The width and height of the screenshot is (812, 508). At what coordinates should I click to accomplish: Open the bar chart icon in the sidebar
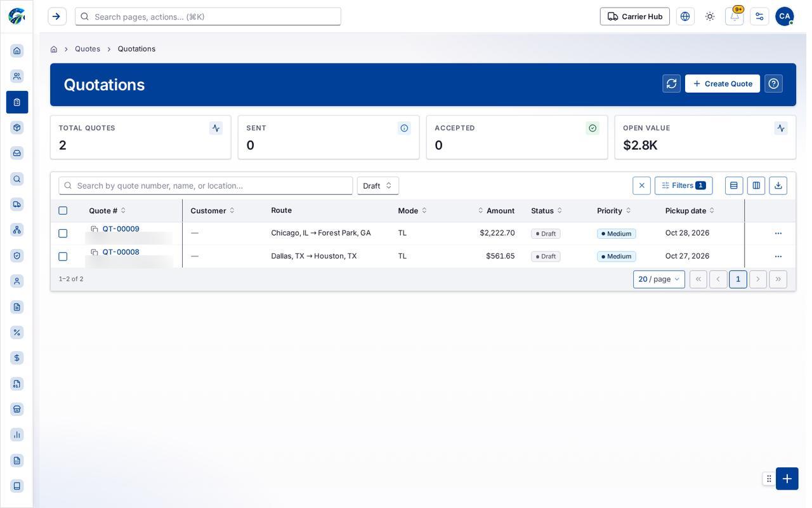click(17, 434)
